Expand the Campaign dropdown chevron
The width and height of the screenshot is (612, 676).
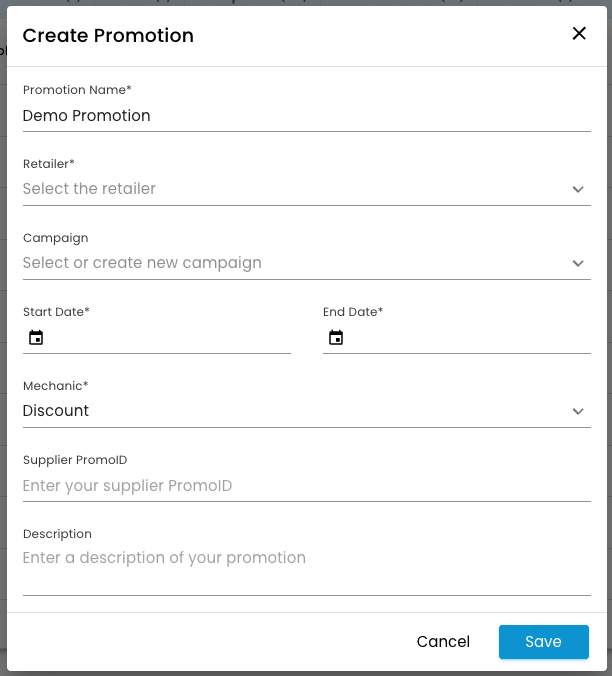(578, 263)
